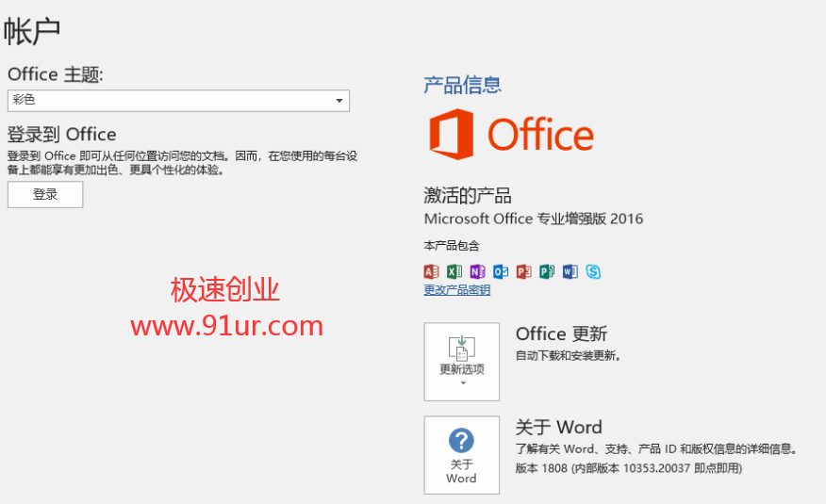Click the update download icon
826x504 pixels.
click(462, 348)
